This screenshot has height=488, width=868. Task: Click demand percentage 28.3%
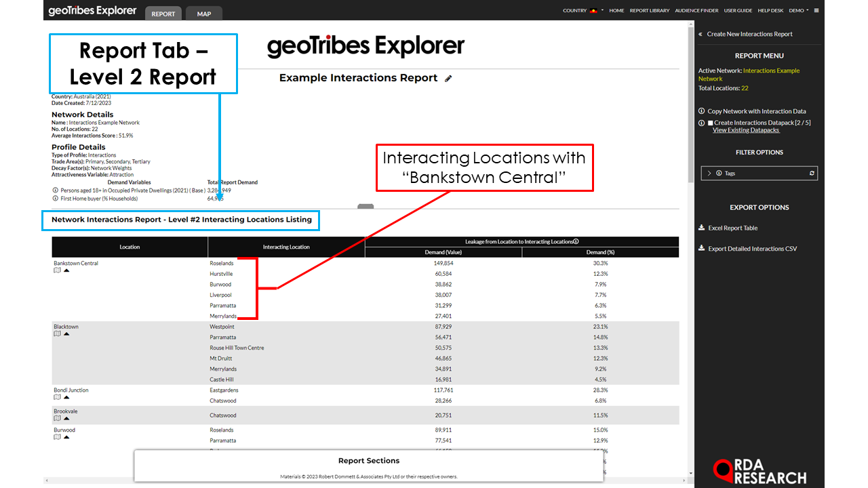(x=600, y=390)
